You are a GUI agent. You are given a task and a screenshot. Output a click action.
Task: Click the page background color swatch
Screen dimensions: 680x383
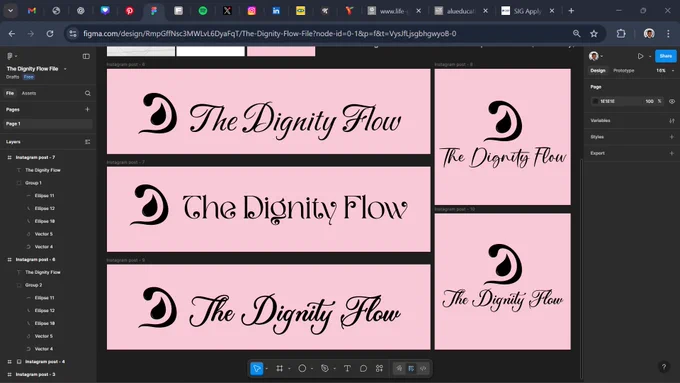tap(595, 101)
